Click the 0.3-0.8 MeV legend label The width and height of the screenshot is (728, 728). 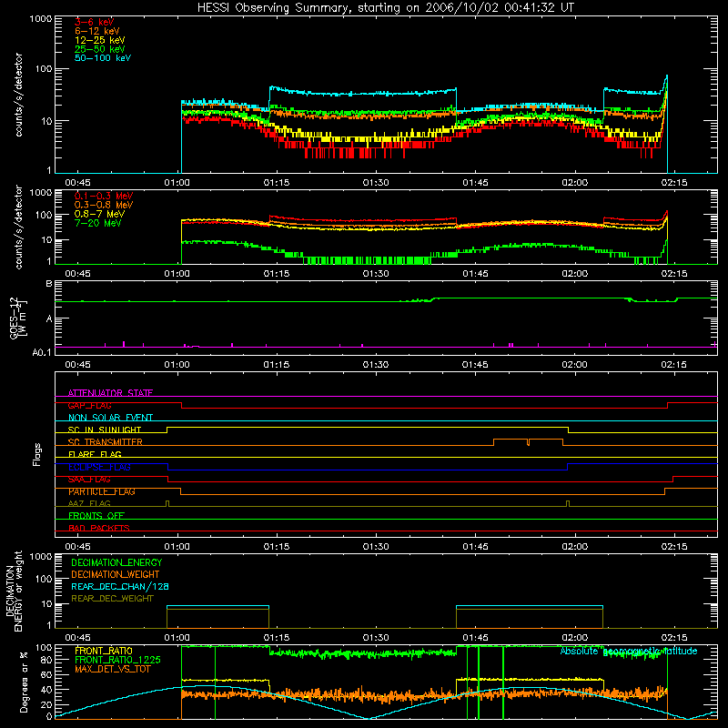tap(104, 205)
